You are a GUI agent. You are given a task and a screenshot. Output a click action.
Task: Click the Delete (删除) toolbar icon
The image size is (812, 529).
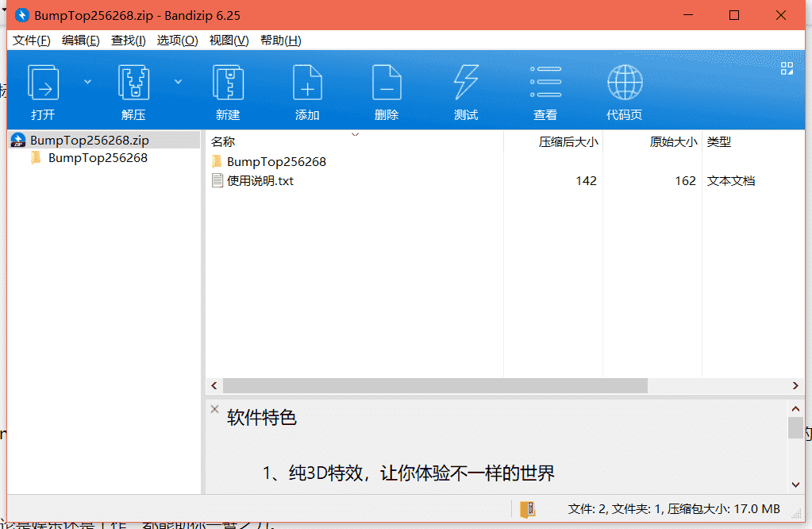click(387, 83)
